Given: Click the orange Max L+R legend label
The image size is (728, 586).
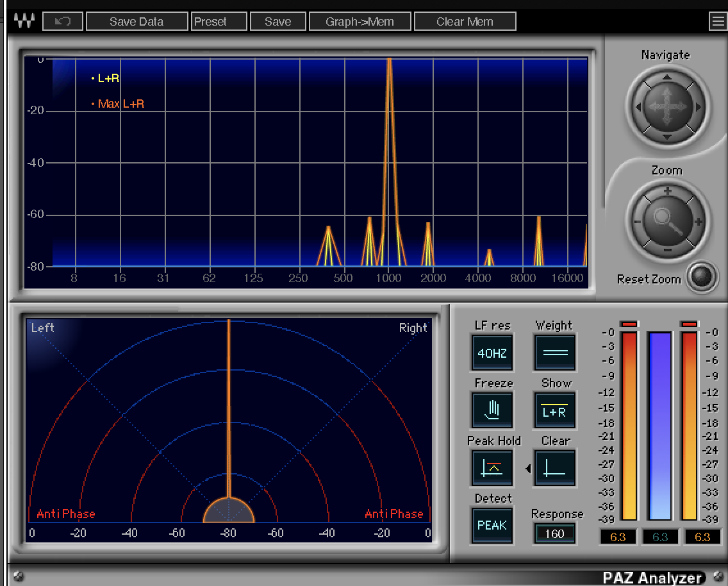Looking at the screenshot, I should click(120, 104).
